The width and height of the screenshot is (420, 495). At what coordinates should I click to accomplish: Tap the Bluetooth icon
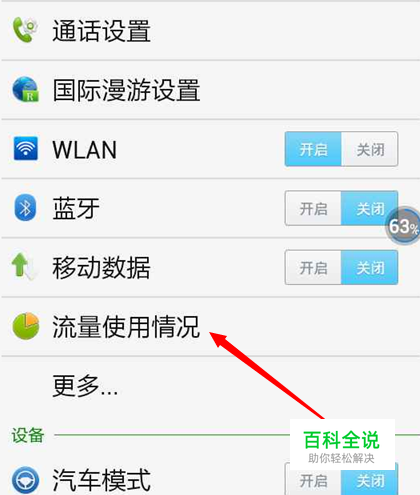pos(25,207)
